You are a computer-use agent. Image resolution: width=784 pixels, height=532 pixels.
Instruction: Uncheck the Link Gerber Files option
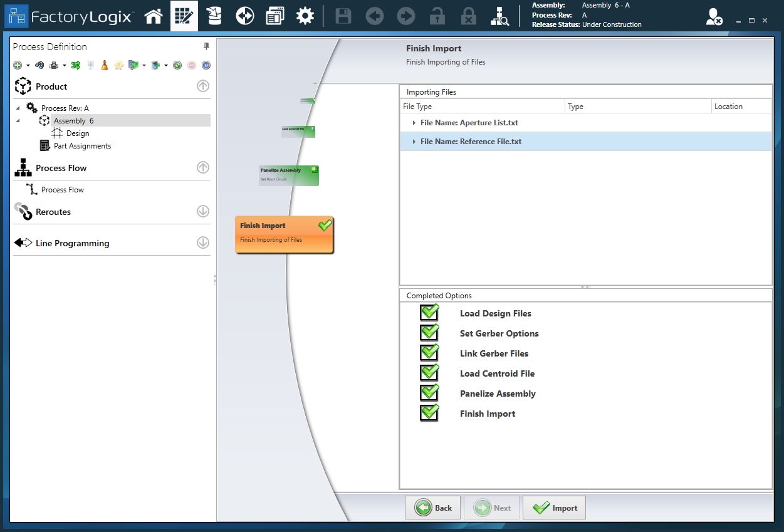click(429, 353)
